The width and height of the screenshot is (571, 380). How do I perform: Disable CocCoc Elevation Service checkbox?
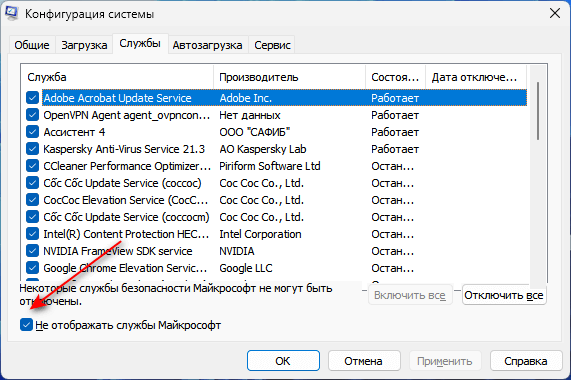click(x=32, y=200)
